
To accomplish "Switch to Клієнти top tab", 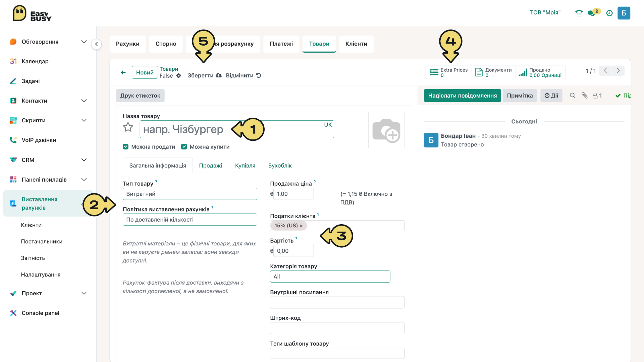I will pyautogui.click(x=356, y=44).
